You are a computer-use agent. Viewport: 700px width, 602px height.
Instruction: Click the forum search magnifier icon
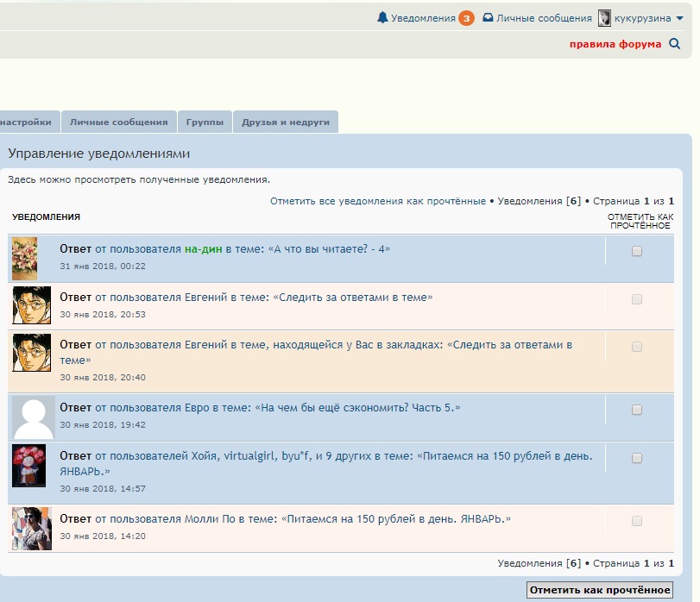[675, 44]
